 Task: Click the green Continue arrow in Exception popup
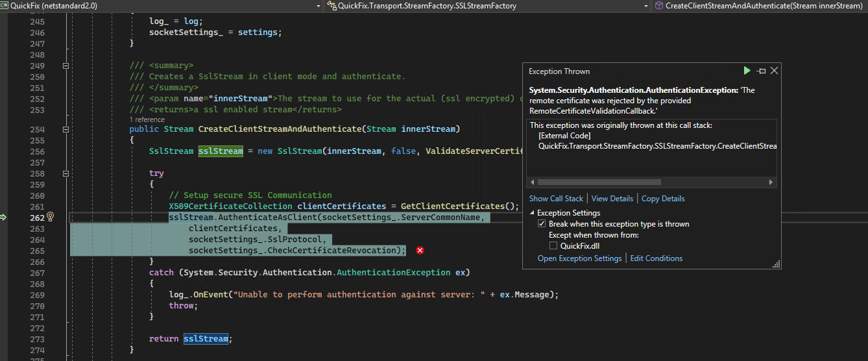coord(747,70)
